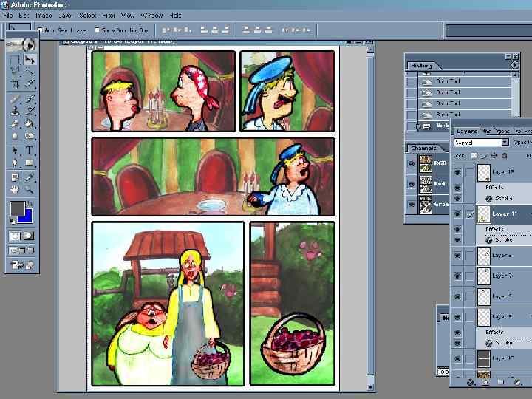Switch to Standard editing mode
The height and width of the screenshot is (399, 532).
15,236
